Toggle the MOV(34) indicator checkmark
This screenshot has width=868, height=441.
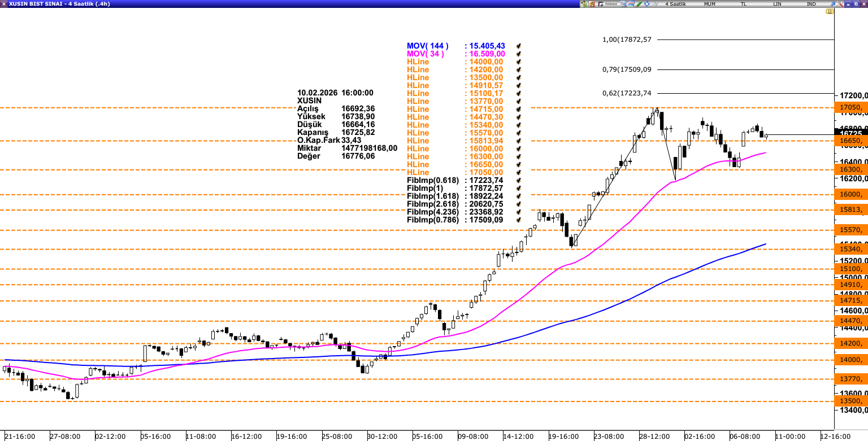(x=518, y=54)
